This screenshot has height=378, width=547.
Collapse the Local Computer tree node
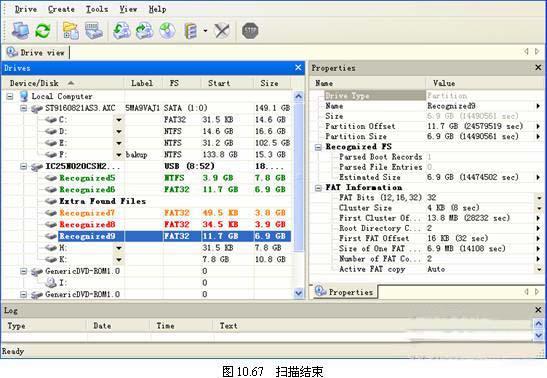point(10,96)
